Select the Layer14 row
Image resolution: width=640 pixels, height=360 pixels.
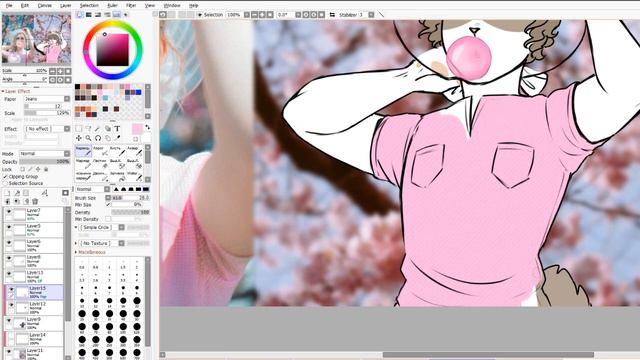[x=34, y=339]
